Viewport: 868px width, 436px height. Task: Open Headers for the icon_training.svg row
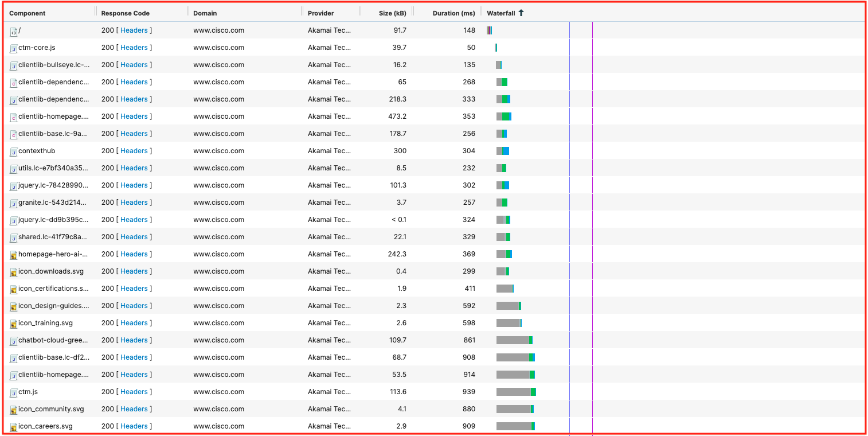click(x=134, y=323)
